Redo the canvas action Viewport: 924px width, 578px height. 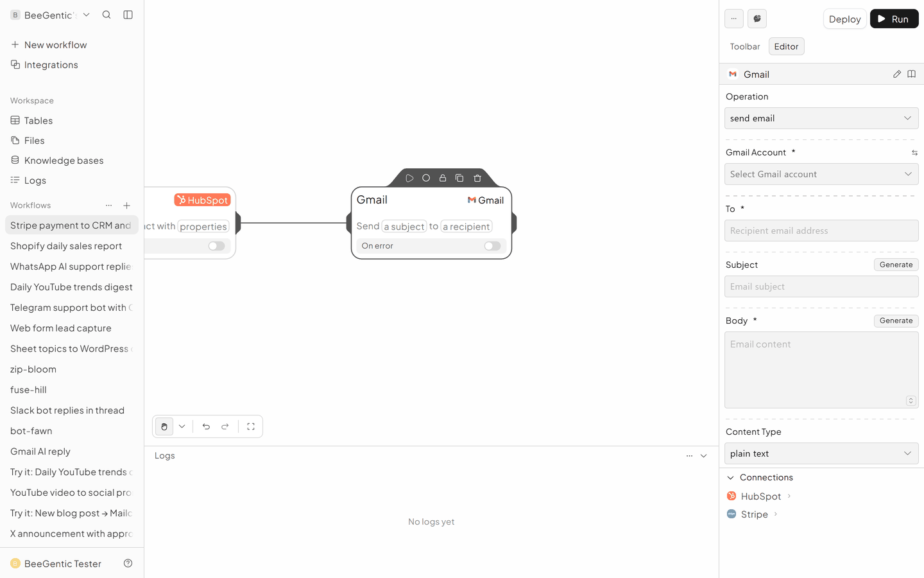coord(225,426)
